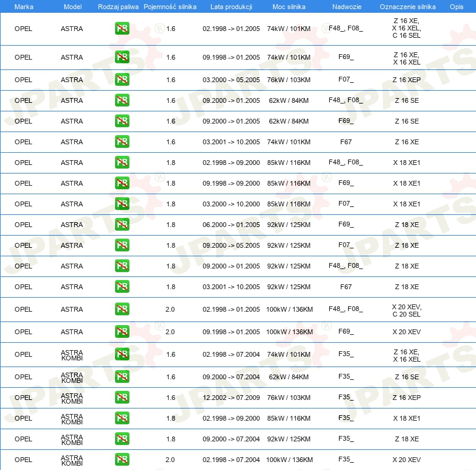Click the fuel icon in the 06.2000 -> 01.2005 row
The height and width of the screenshot is (470, 476).
click(x=122, y=225)
